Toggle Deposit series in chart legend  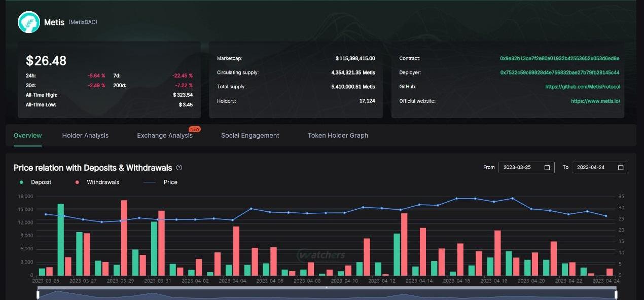click(x=36, y=182)
